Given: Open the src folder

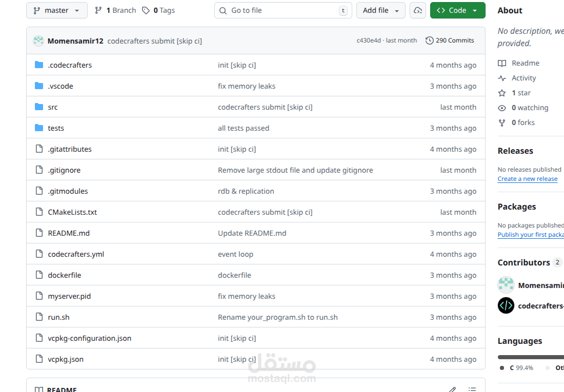Looking at the screenshot, I should 52,107.
